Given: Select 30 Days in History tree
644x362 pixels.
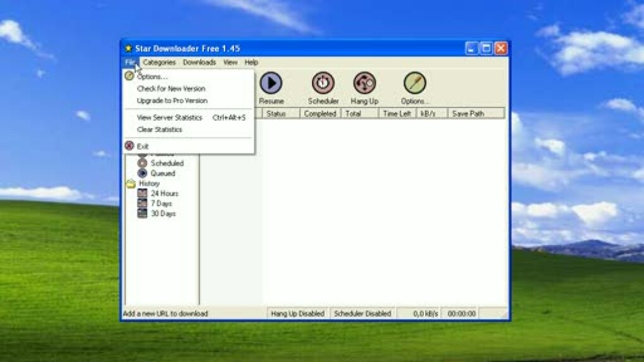Looking at the screenshot, I should [163, 214].
